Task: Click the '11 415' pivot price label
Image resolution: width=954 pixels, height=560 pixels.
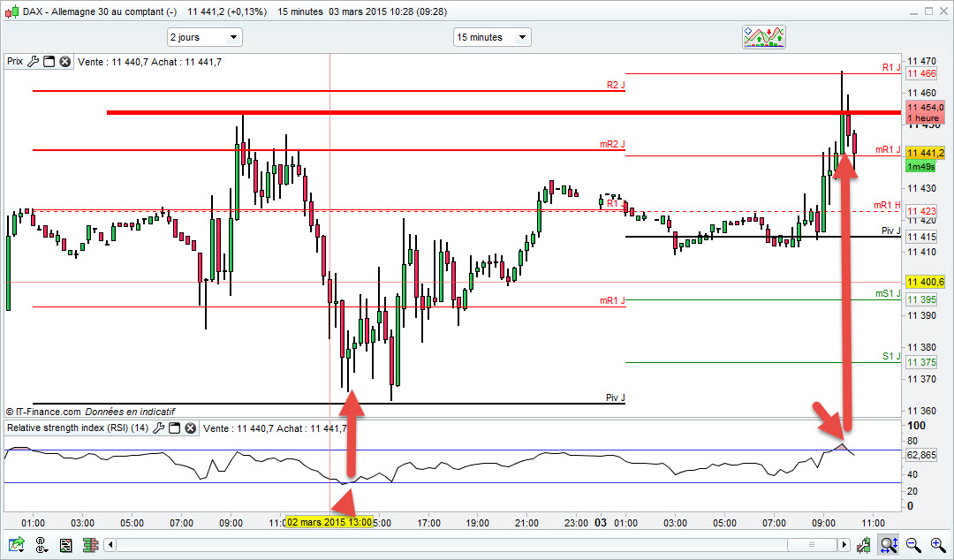Action: tap(921, 237)
